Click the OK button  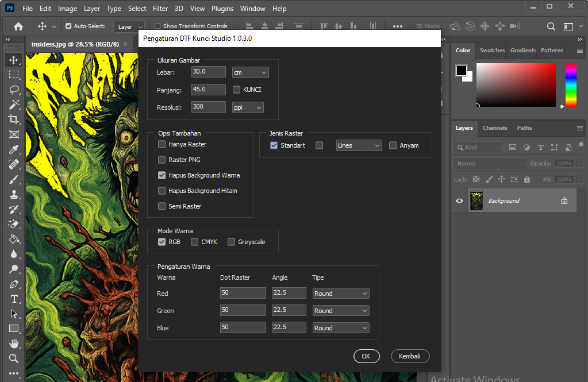click(366, 356)
